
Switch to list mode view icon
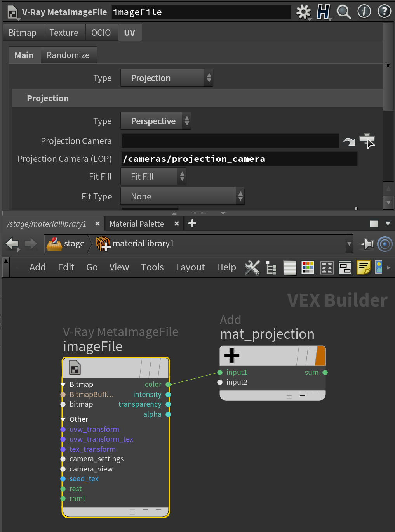click(290, 267)
